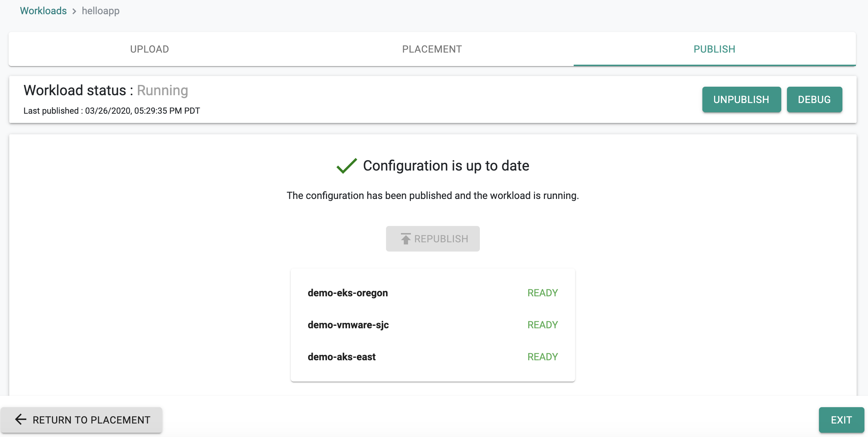Click the back arrow icon in return button
The image size is (868, 437).
point(21,420)
